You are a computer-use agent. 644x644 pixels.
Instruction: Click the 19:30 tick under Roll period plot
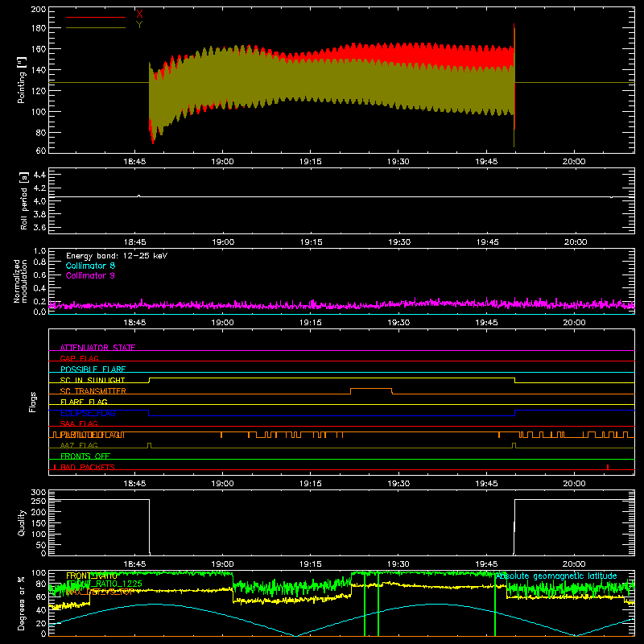(x=398, y=242)
